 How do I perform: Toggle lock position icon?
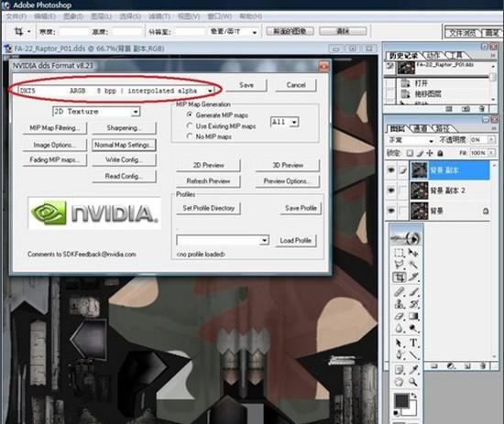pos(430,153)
